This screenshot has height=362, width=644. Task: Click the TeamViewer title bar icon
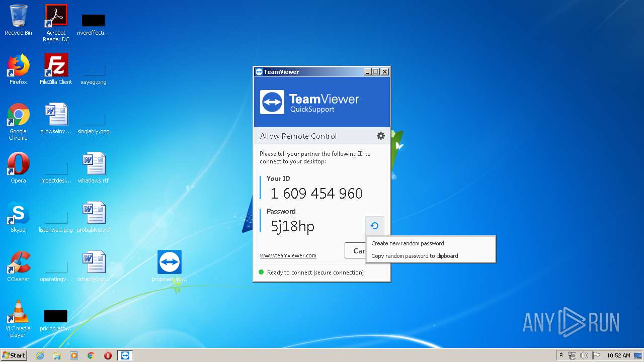tap(259, 72)
